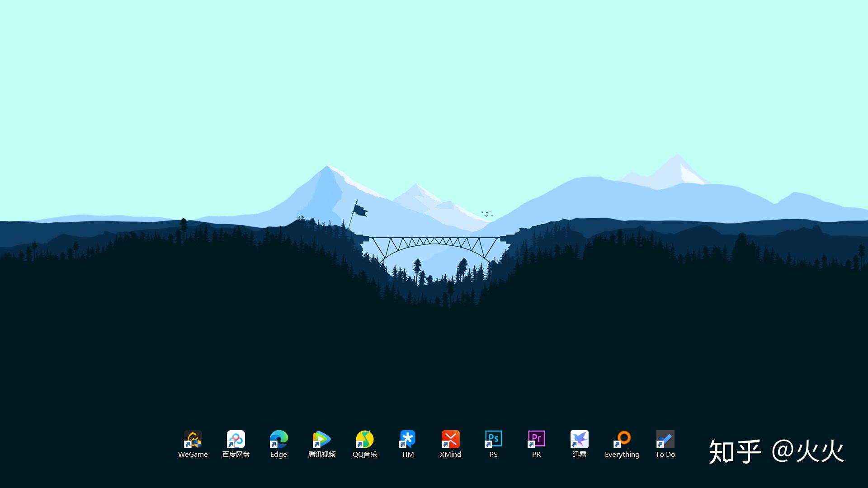Click the "To Do" text label
The height and width of the screenshot is (488, 868).
pos(665,455)
